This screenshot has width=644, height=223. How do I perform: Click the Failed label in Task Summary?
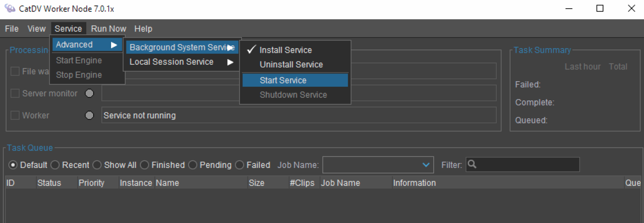pyautogui.click(x=528, y=84)
